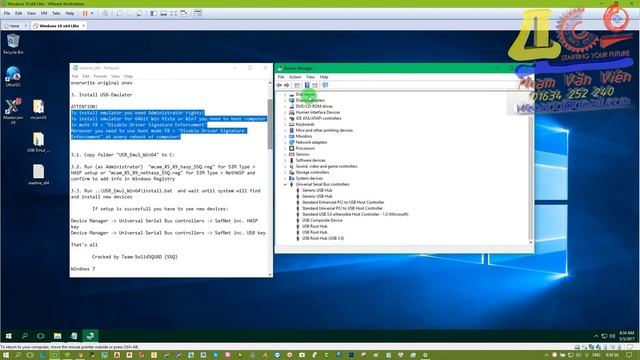Select Standard Universal PCI to USB Host Controller
This screenshot has width=640, height=360.
click(x=342, y=209)
